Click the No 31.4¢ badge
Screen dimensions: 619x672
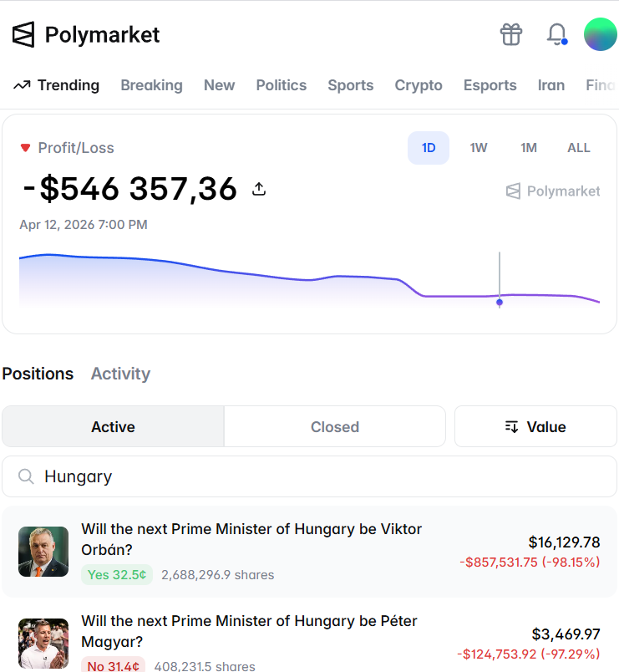pyautogui.click(x=113, y=665)
